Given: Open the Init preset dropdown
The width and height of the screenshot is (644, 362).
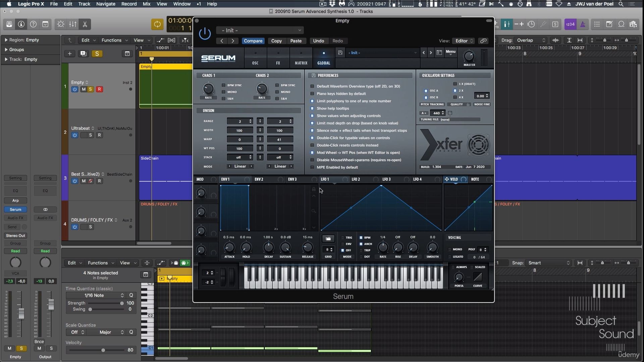Looking at the screenshot, I should [260, 30].
